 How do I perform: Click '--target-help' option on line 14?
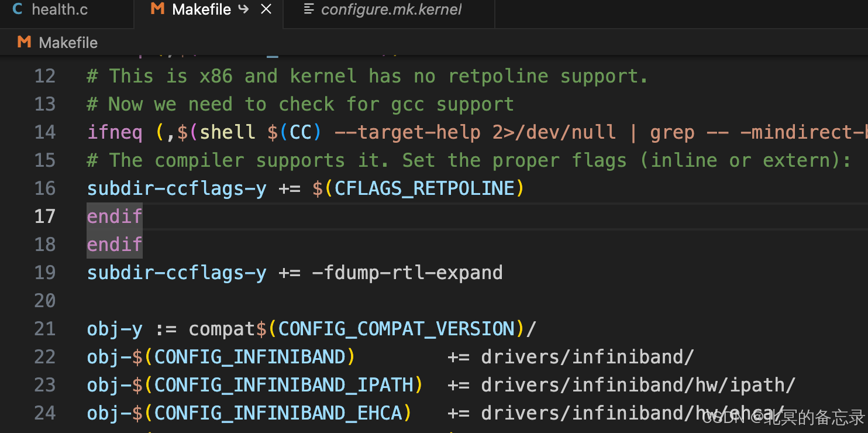click(x=407, y=132)
